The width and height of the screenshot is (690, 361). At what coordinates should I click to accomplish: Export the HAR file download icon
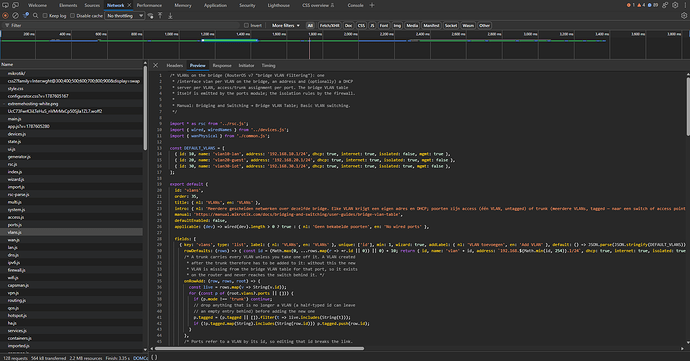[170, 15]
